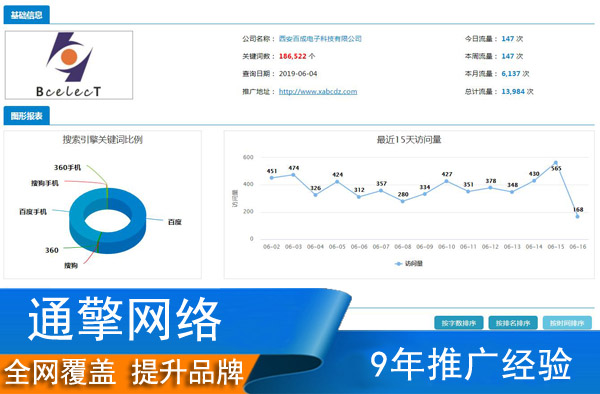Image resolution: width=600 pixels, height=394 pixels.
Task: Click the 326 data point on 06-04
Action: [x=315, y=195]
